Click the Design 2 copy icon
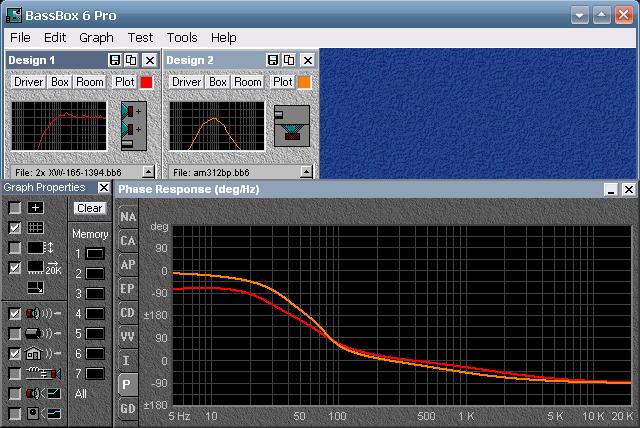 [x=289, y=61]
